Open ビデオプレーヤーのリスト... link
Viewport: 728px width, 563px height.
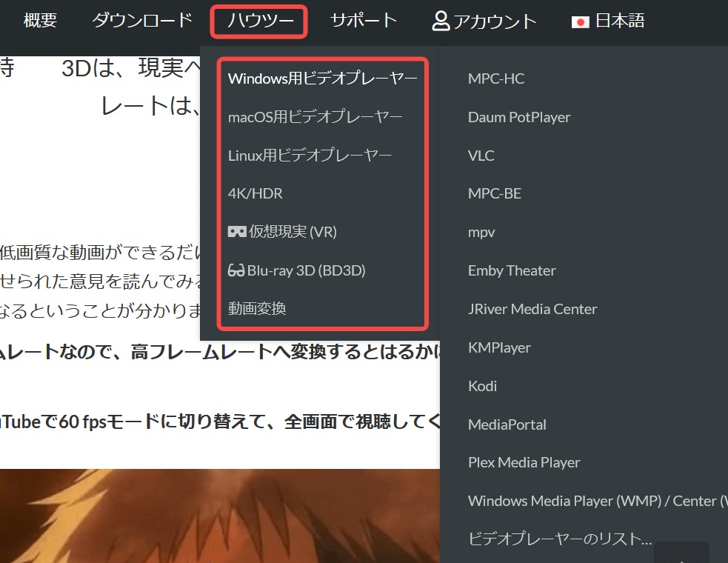click(560, 539)
